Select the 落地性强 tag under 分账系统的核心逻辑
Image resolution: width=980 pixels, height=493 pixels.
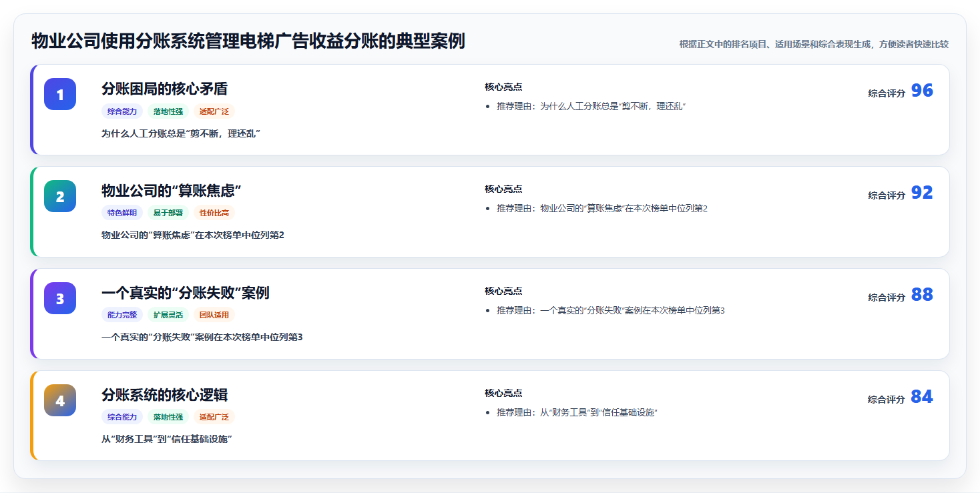168,417
